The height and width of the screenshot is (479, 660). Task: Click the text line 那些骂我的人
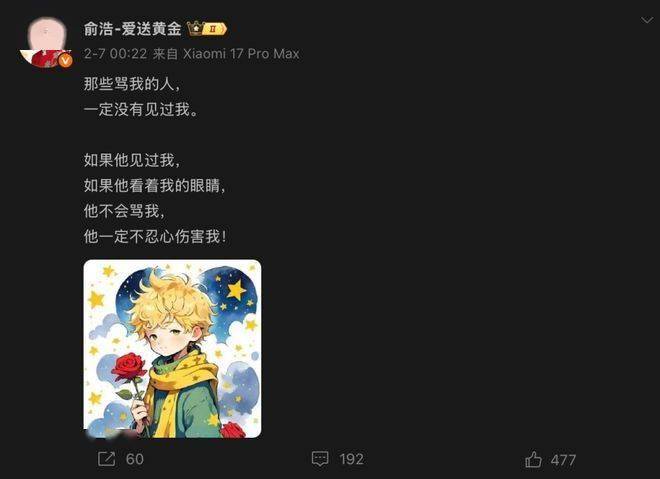[x=132, y=84]
